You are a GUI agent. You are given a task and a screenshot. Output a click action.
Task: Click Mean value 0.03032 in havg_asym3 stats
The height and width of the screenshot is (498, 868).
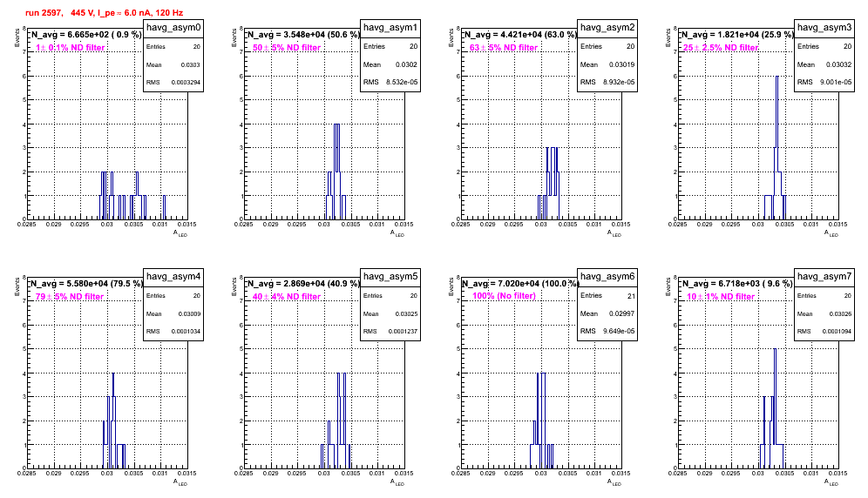tap(838, 64)
